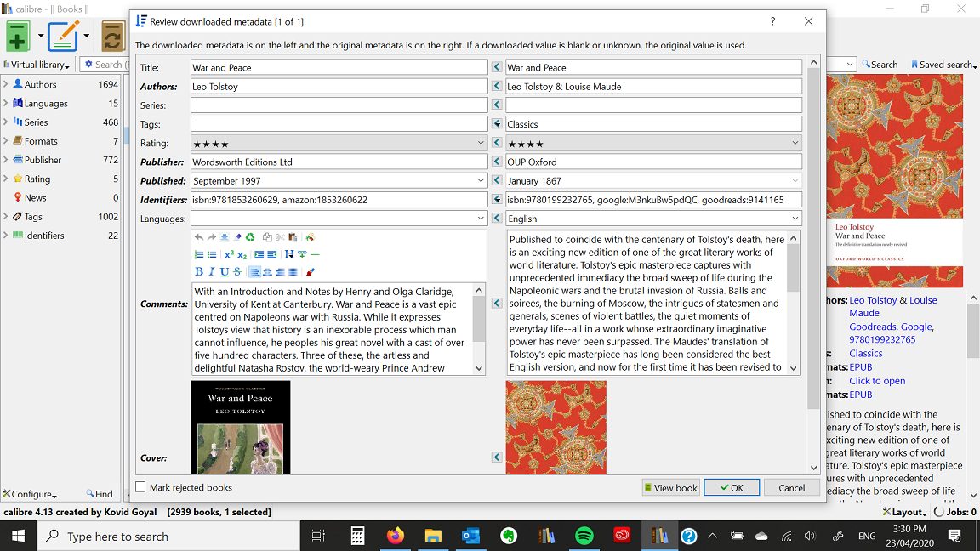Click the Remove formatting eraser icon
Screen dimensions: 980x551
[237, 237]
